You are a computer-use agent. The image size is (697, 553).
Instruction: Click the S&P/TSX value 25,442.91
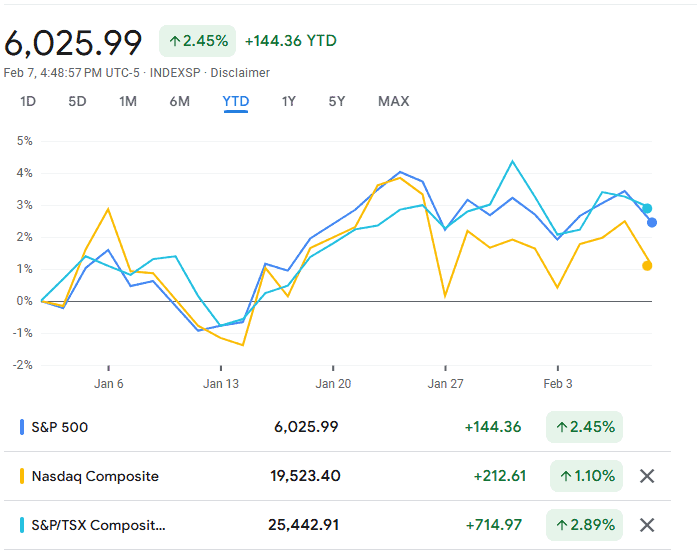click(x=304, y=525)
